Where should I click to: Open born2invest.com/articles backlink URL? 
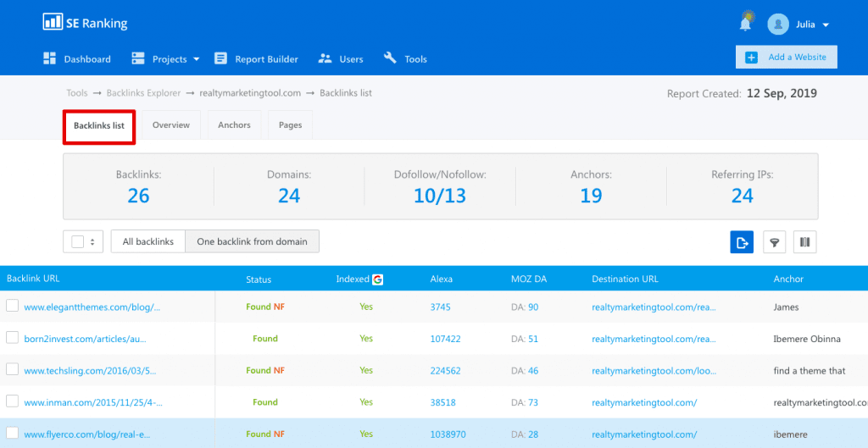coord(86,339)
